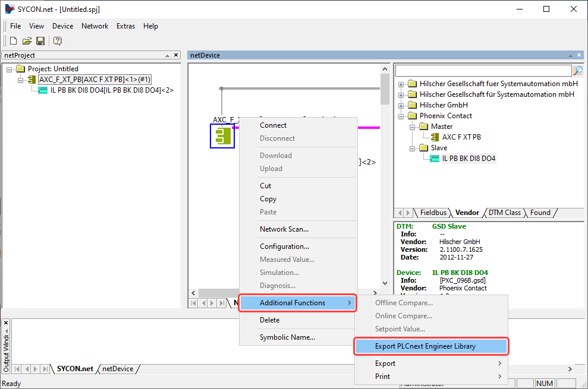The height and width of the screenshot is (389, 588).
Task: Open the Network menu
Action: 95,26
